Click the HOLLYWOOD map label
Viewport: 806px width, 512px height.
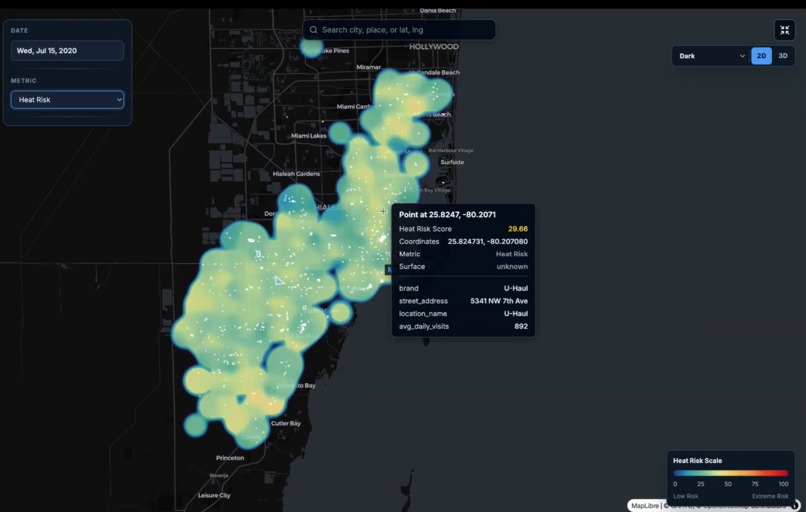pos(434,47)
